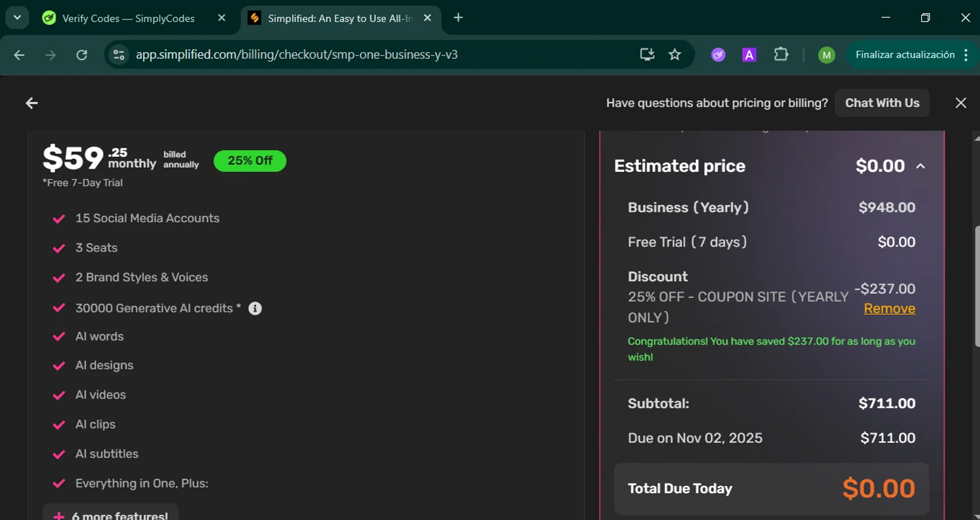Click Finalizar actualización button
980x520 pixels.
coord(905,55)
